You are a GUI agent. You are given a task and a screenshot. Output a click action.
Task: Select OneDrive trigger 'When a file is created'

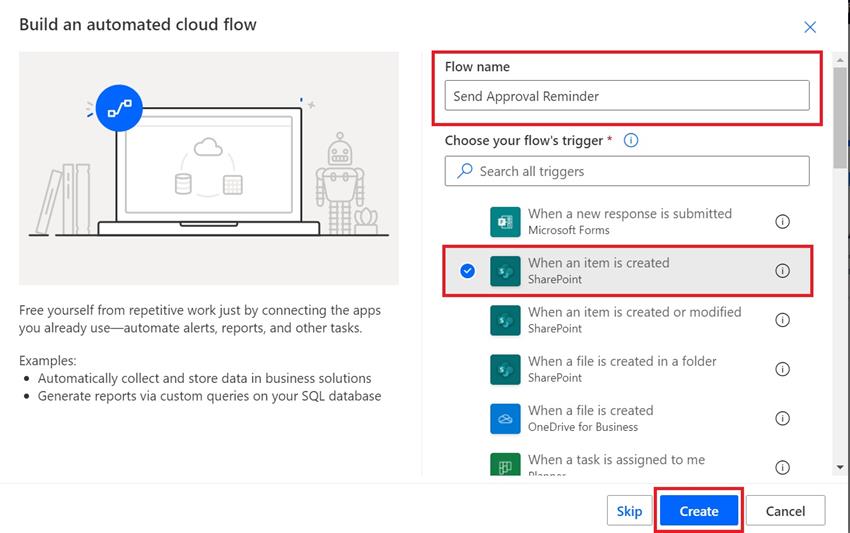click(x=627, y=418)
